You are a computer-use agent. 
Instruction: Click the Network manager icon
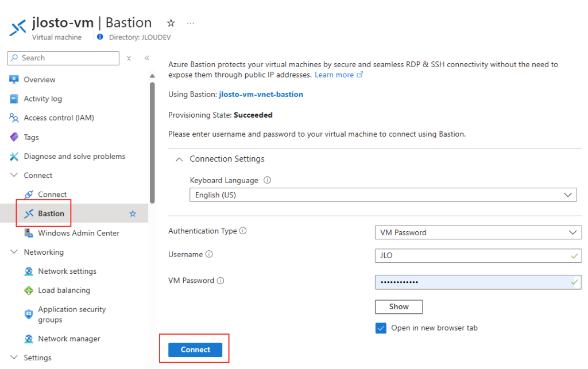click(29, 339)
